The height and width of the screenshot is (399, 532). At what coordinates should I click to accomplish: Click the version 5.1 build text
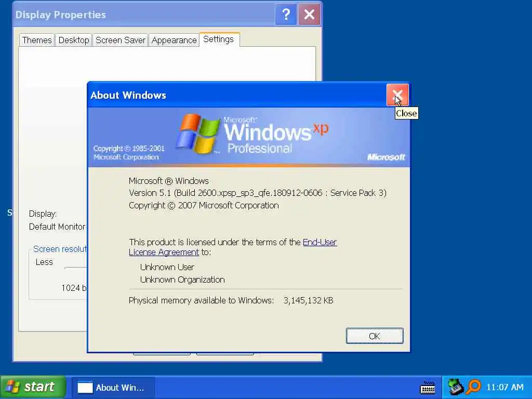click(258, 193)
